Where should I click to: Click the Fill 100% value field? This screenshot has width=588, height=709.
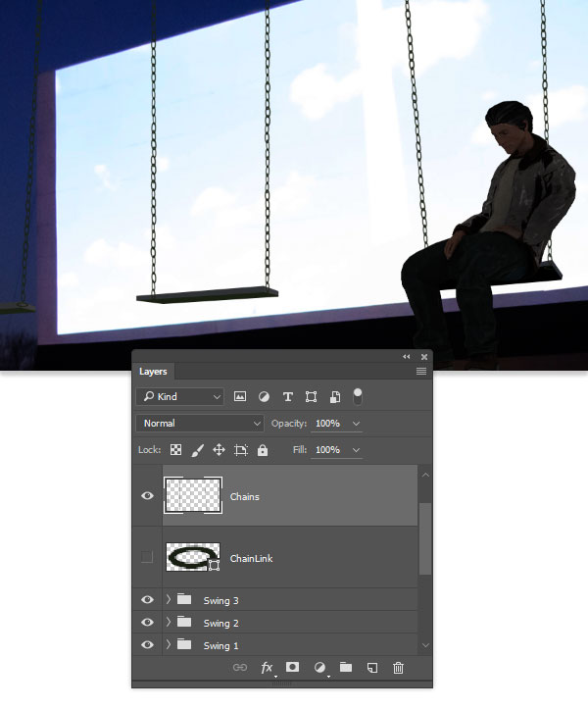[328, 449]
